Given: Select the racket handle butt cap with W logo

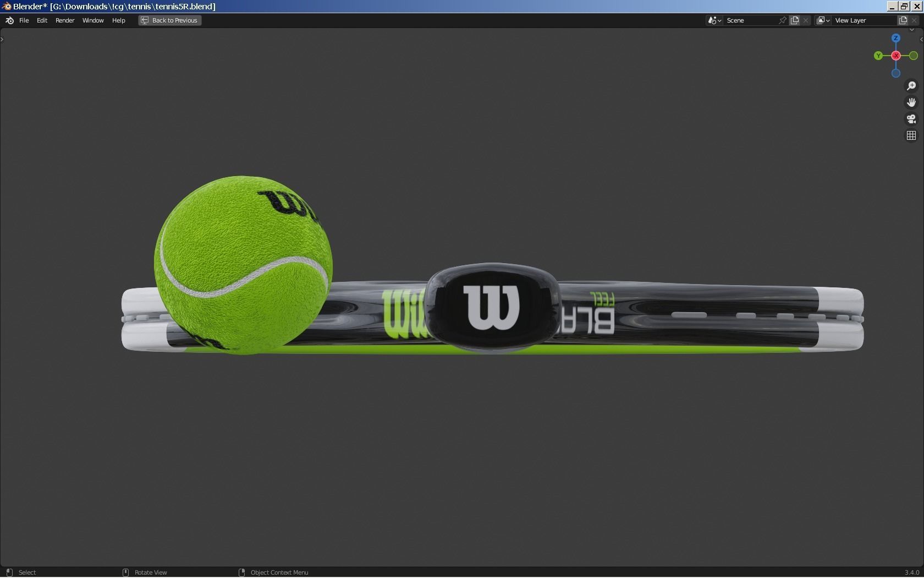Looking at the screenshot, I should pyautogui.click(x=493, y=307).
